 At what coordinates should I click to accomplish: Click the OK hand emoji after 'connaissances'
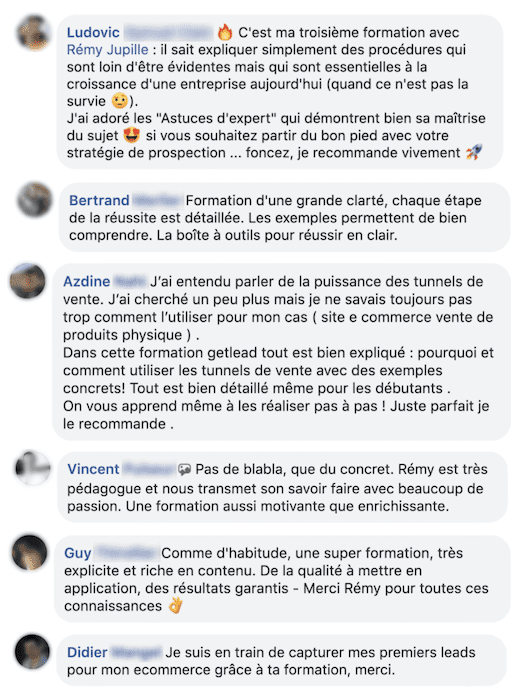[x=175, y=606]
